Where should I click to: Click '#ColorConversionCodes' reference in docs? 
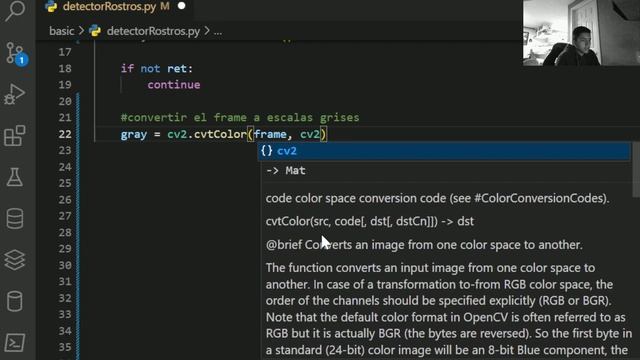(539, 198)
